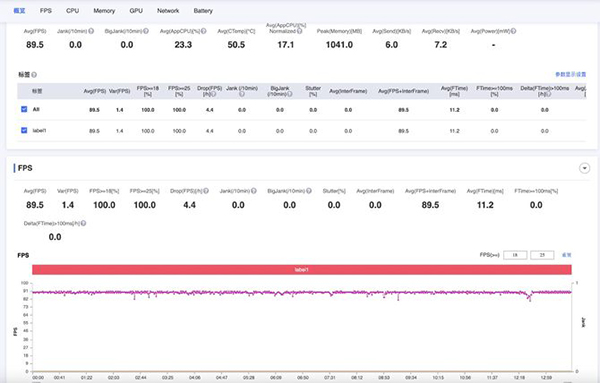Screen dimensions: 600x383
Task: Focus the FPS threshold field showing 18
Action: coord(515,255)
